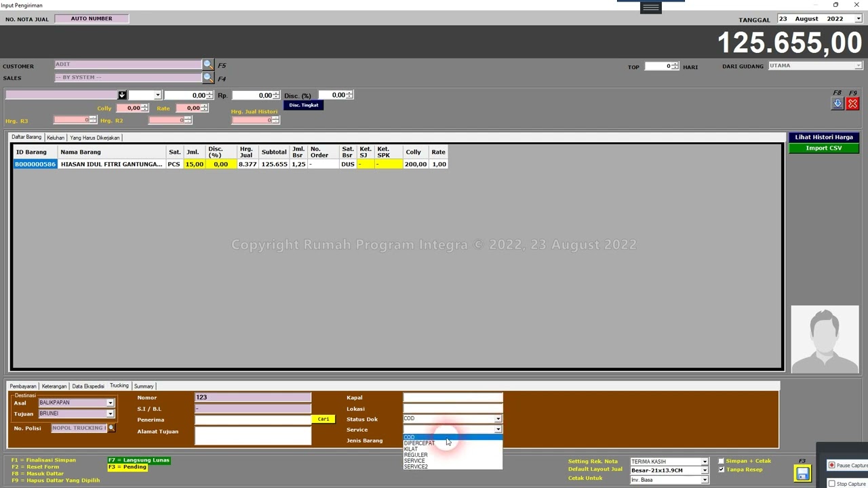Select DIPERCEPAT in the Service list
Image resolution: width=868 pixels, height=488 pixels.
pos(452,443)
